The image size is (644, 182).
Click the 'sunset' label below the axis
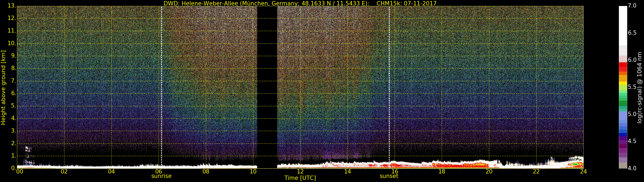pyautogui.click(x=389, y=176)
